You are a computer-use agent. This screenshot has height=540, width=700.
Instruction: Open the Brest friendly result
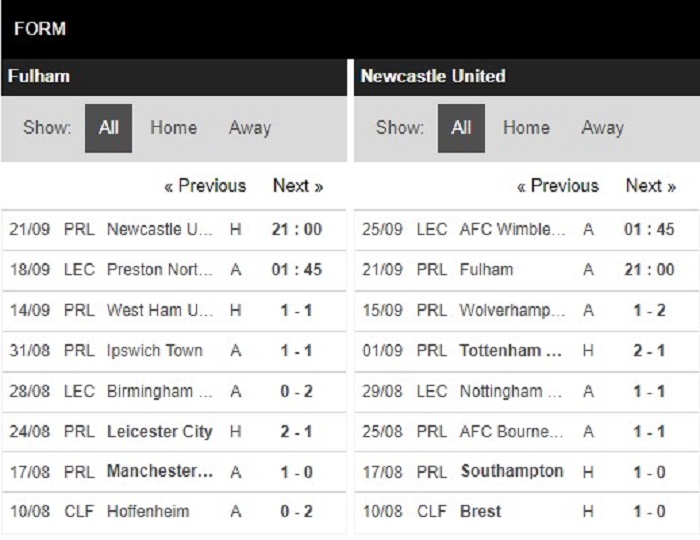pyautogui.click(x=527, y=511)
